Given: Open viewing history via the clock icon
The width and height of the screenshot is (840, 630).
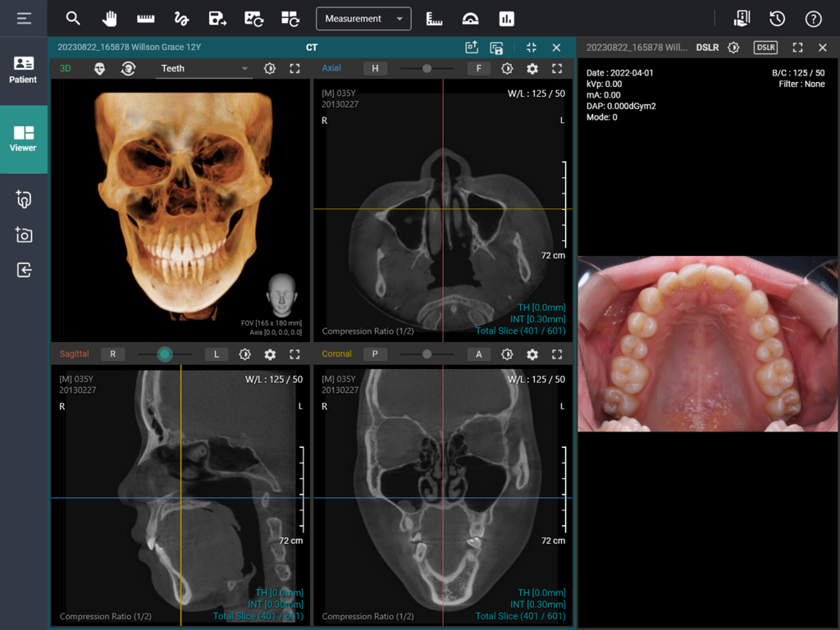Looking at the screenshot, I should tap(778, 18).
